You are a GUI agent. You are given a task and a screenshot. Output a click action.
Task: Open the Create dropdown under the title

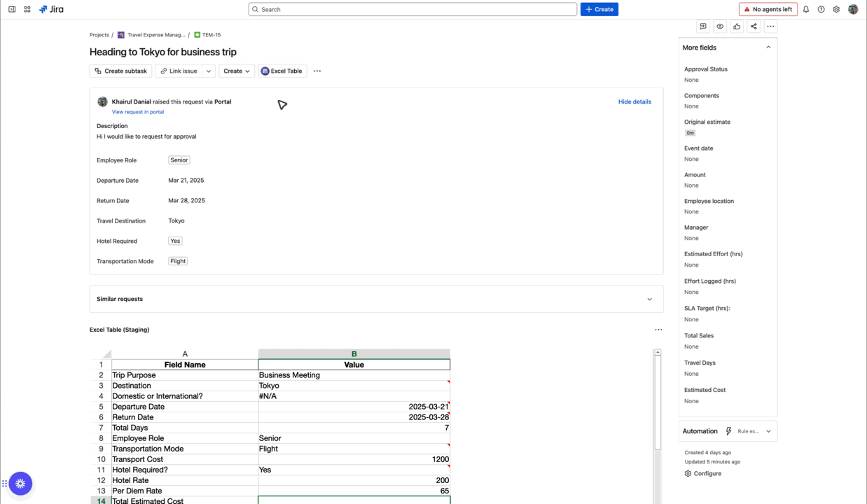pos(237,71)
